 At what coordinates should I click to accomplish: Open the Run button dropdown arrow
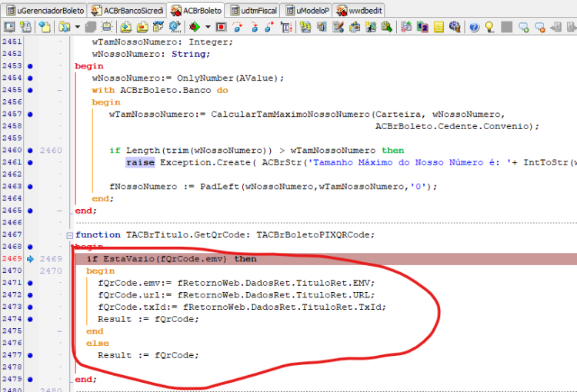click(x=208, y=27)
